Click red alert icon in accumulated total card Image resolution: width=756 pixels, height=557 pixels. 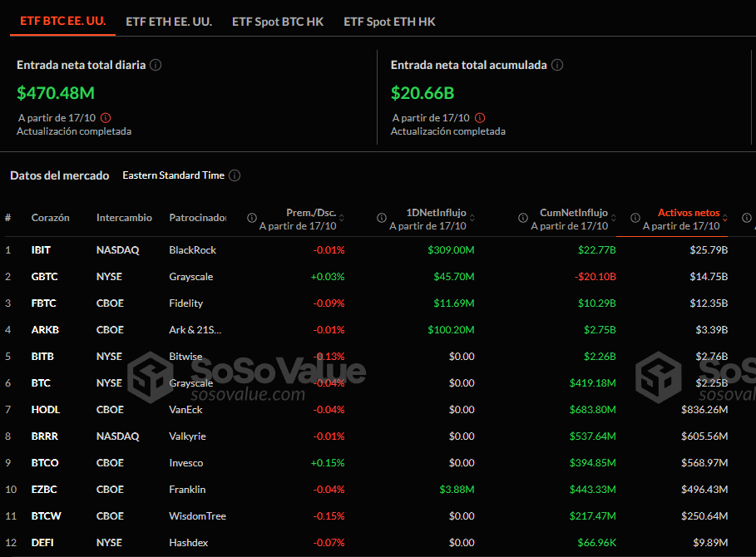(x=480, y=117)
